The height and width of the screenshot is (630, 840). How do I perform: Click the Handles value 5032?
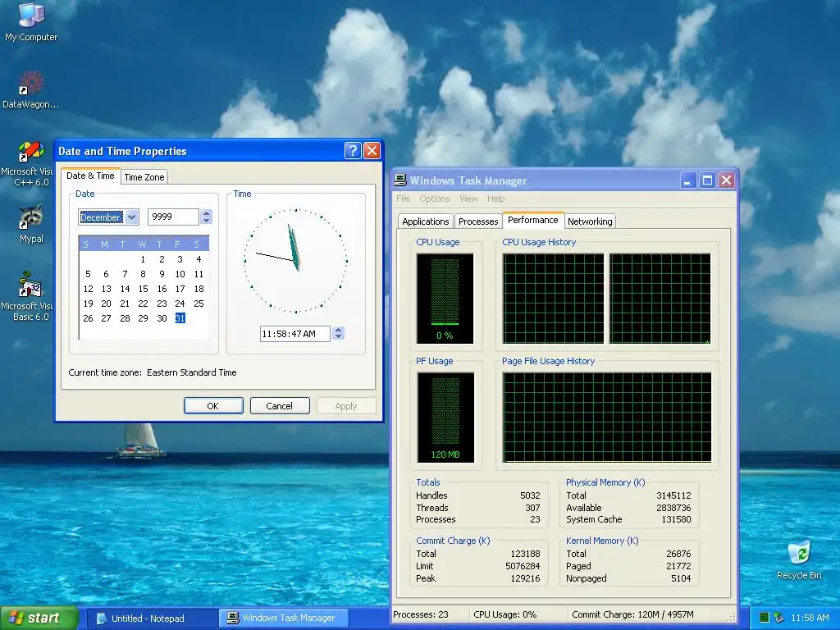pyautogui.click(x=530, y=495)
